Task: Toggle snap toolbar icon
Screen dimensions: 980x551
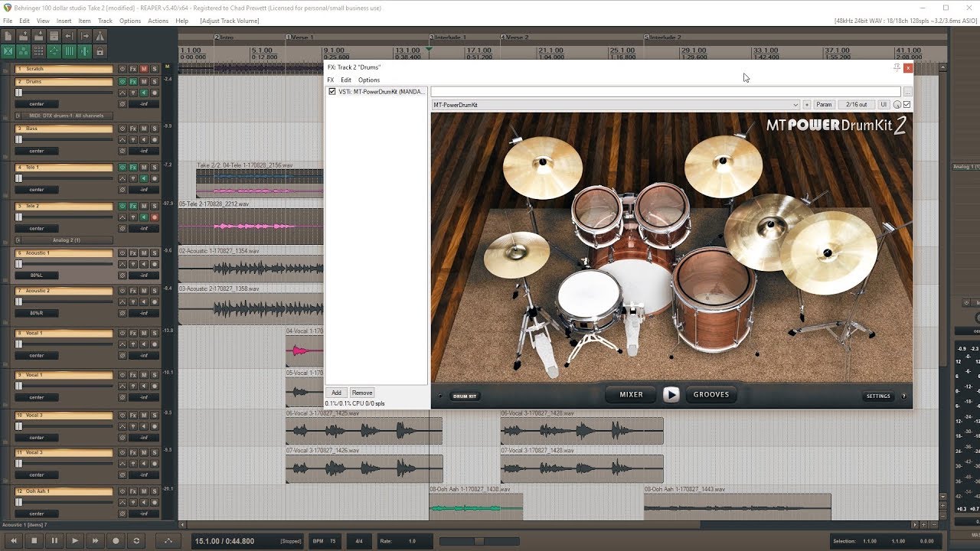Action: 84,51
